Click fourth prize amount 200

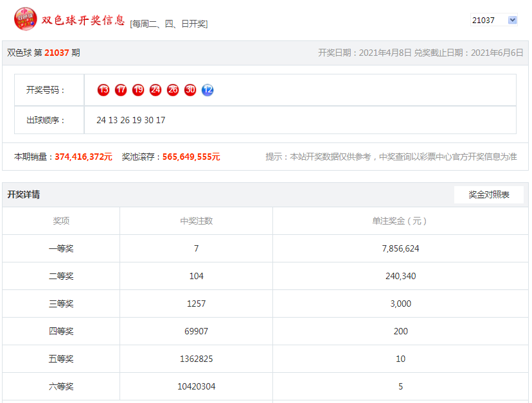(x=401, y=331)
